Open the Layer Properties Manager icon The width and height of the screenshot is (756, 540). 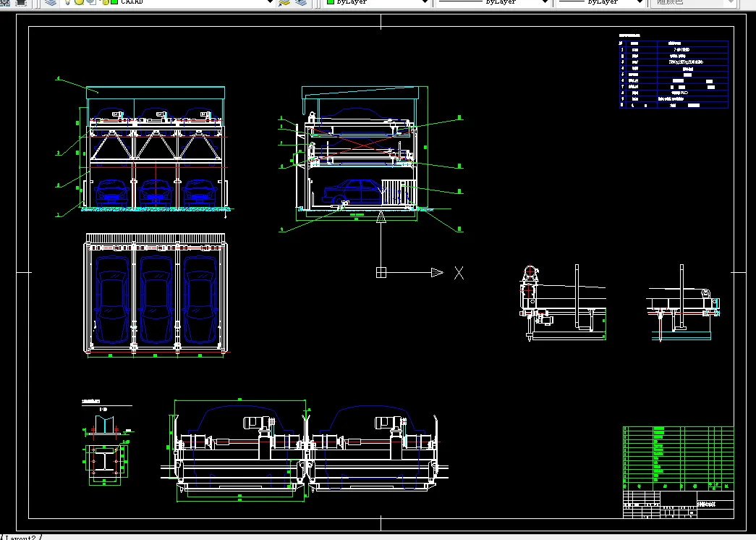[x=50, y=2]
